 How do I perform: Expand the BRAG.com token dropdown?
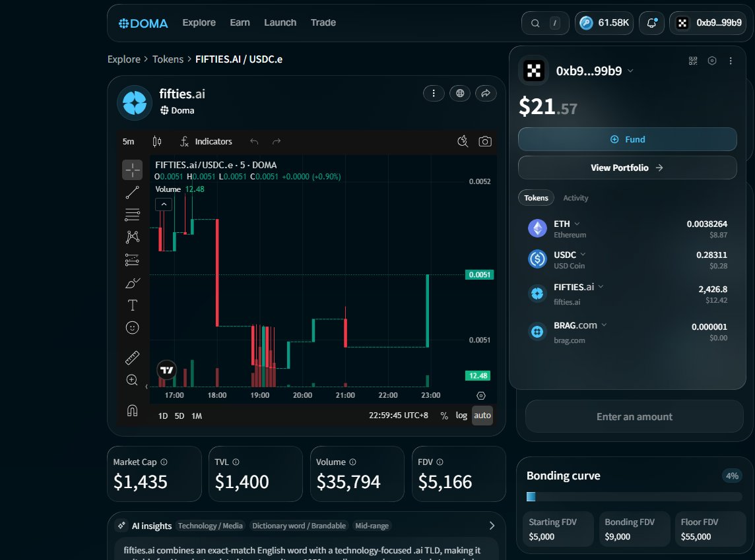click(x=604, y=325)
